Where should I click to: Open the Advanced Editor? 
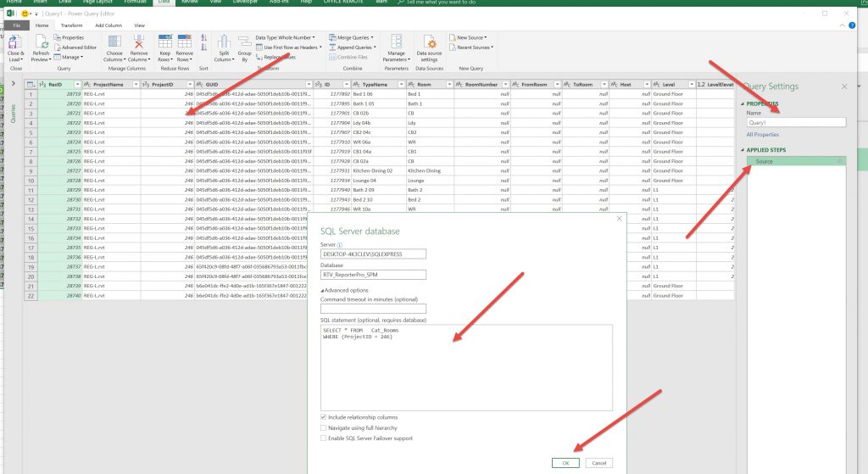coord(77,47)
